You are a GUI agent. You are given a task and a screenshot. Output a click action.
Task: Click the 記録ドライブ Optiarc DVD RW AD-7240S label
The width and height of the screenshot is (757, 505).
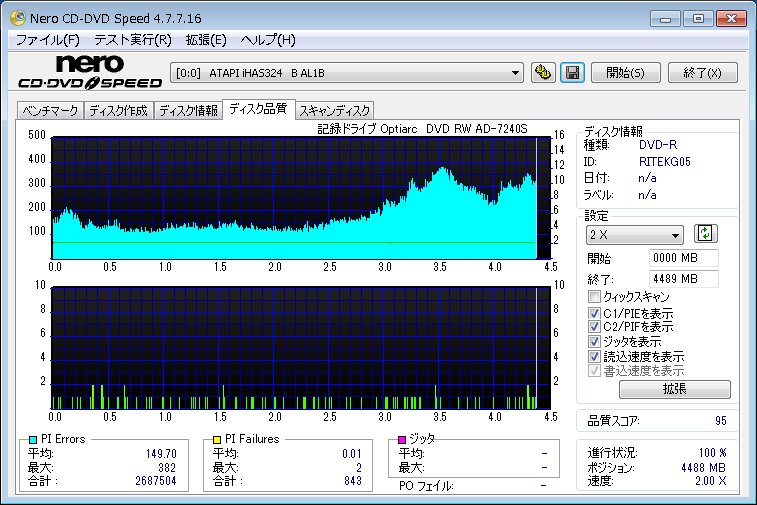[x=422, y=129]
